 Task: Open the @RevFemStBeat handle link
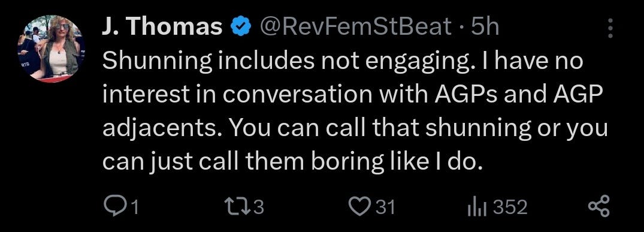point(354,27)
